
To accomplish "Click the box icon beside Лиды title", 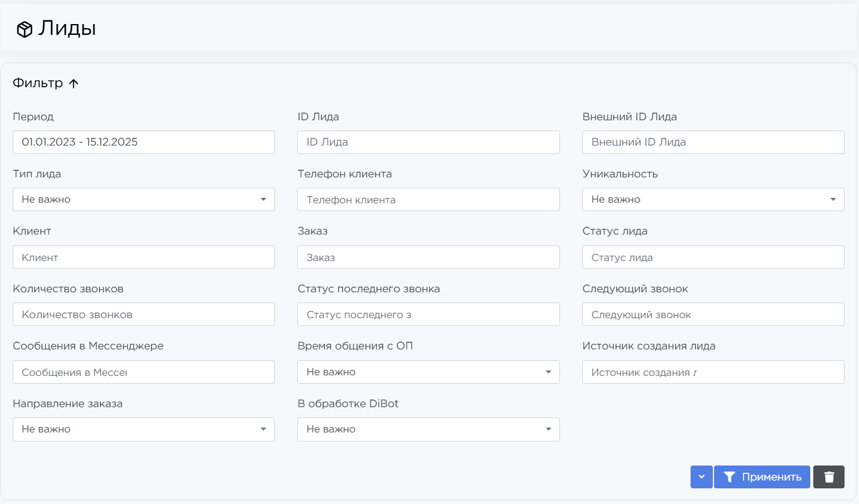I will point(24,29).
